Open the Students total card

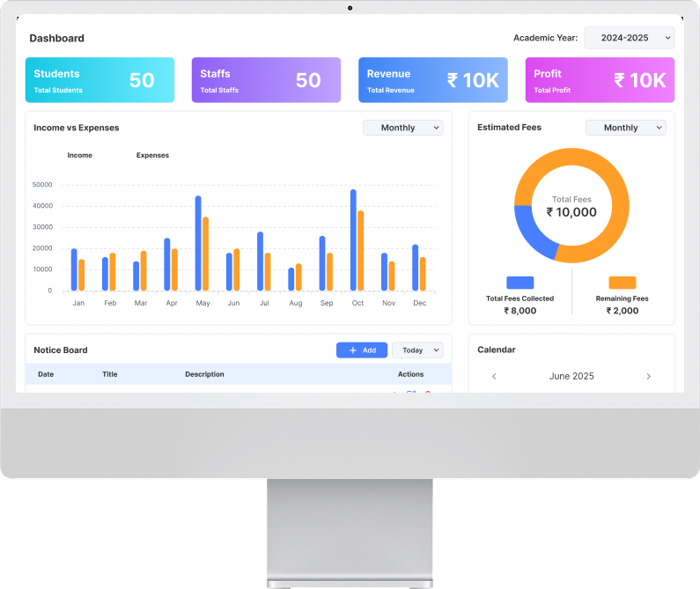coord(99,80)
